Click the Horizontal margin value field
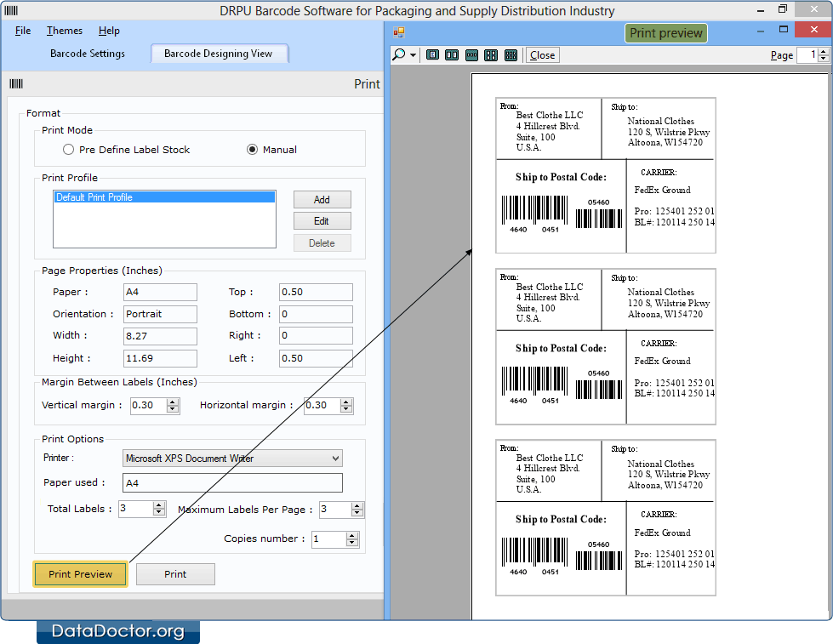833x644 pixels. click(322, 406)
